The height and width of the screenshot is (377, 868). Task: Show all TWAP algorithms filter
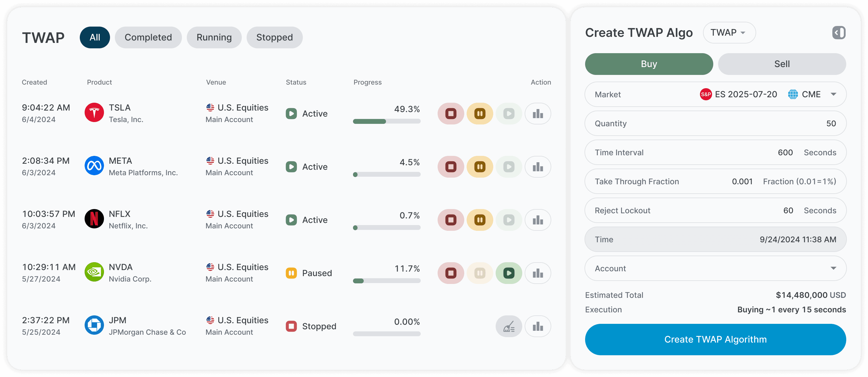(x=95, y=37)
